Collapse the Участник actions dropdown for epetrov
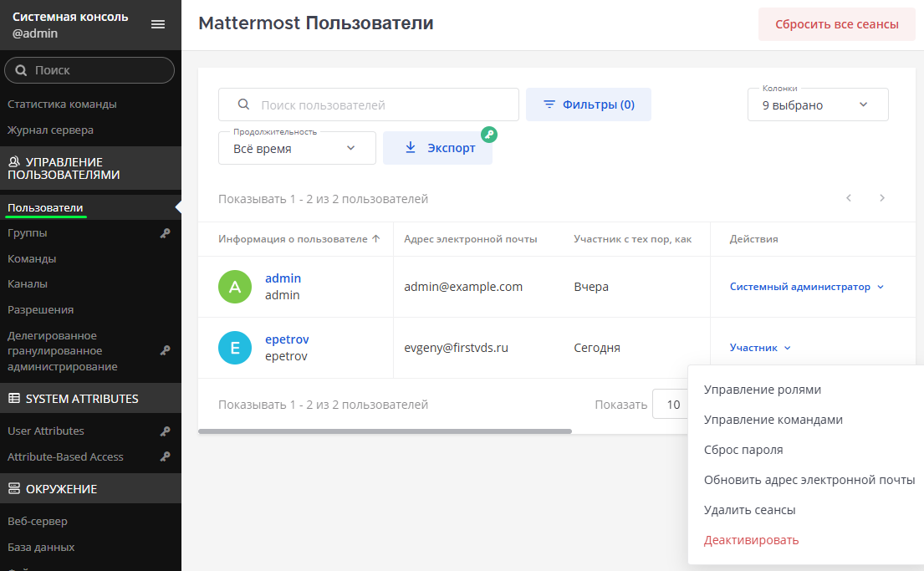The image size is (924, 571). coord(760,348)
